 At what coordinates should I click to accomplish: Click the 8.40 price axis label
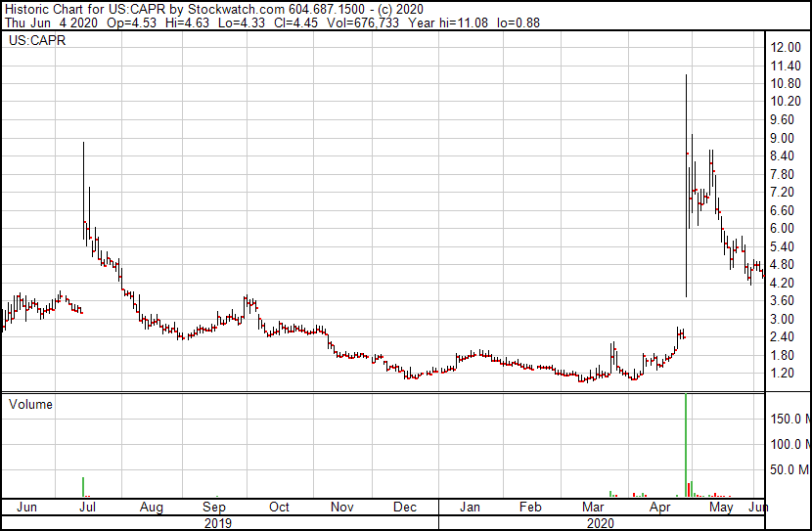(782, 155)
